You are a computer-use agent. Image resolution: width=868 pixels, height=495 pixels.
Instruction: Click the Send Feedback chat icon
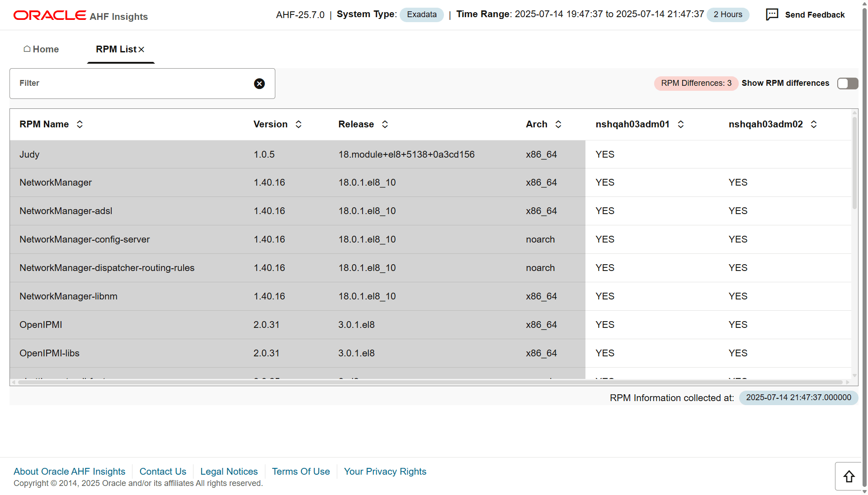pyautogui.click(x=772, y=14)
